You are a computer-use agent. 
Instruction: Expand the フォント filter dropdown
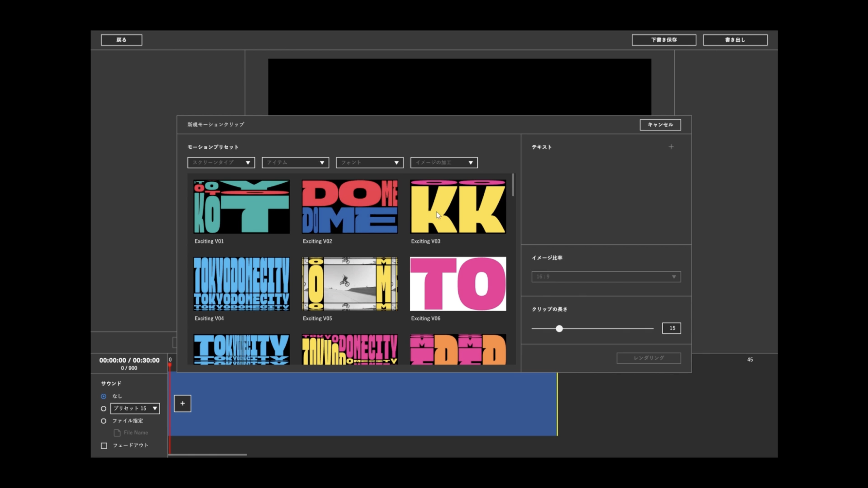pos(369,163)
